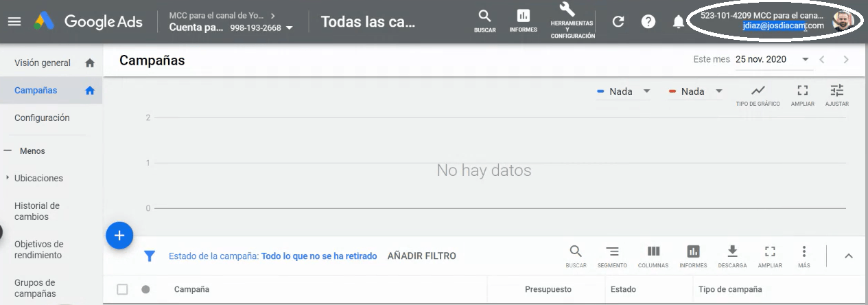Click AÑADIR FILTRO button

pyautogui.click(x=422, y=256)
